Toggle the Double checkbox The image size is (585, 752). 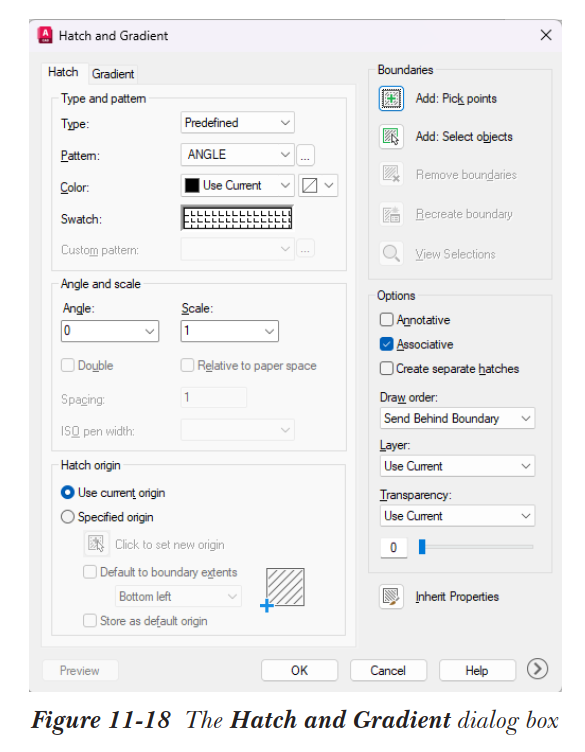click(x=68, y=365)
